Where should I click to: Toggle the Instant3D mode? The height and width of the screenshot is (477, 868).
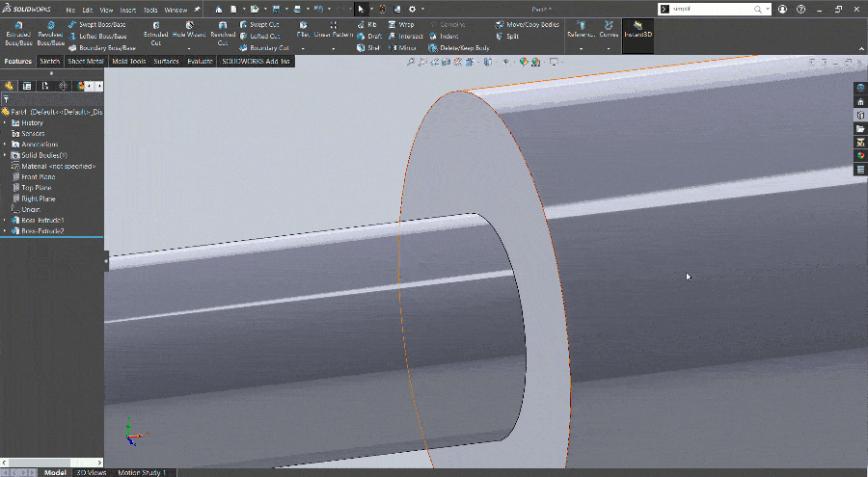pos(637,29)
